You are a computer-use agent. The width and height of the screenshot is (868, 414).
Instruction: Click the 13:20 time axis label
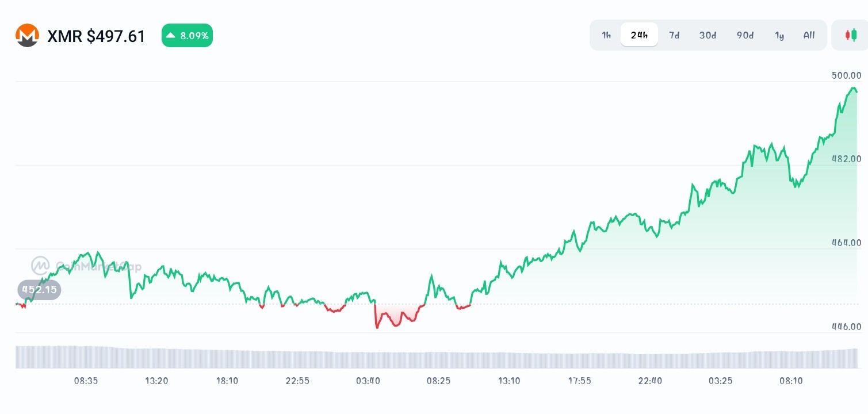click(x=156, y=381)
